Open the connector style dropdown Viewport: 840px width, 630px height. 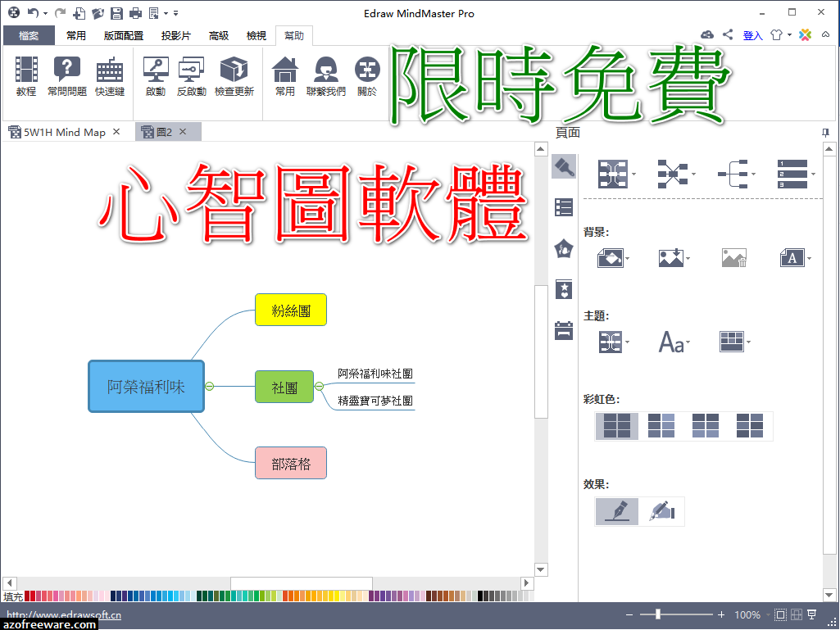676,174
